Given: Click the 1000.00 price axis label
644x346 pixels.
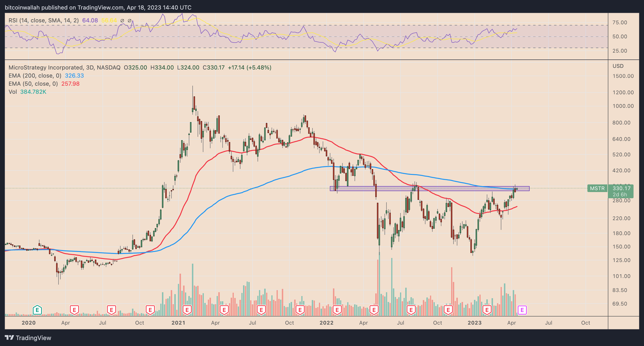Looking at the screenshot, I should pyautogui.click(x=623, y=106).
